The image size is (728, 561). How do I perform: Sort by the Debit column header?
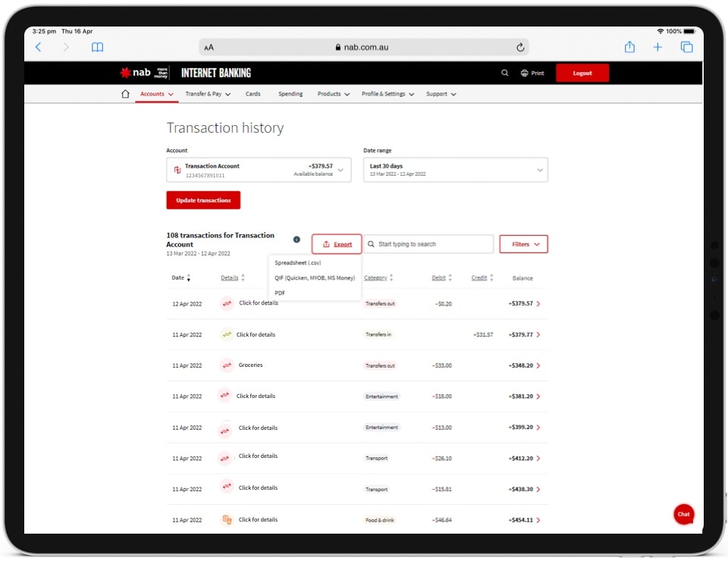(x=441, y=278)
